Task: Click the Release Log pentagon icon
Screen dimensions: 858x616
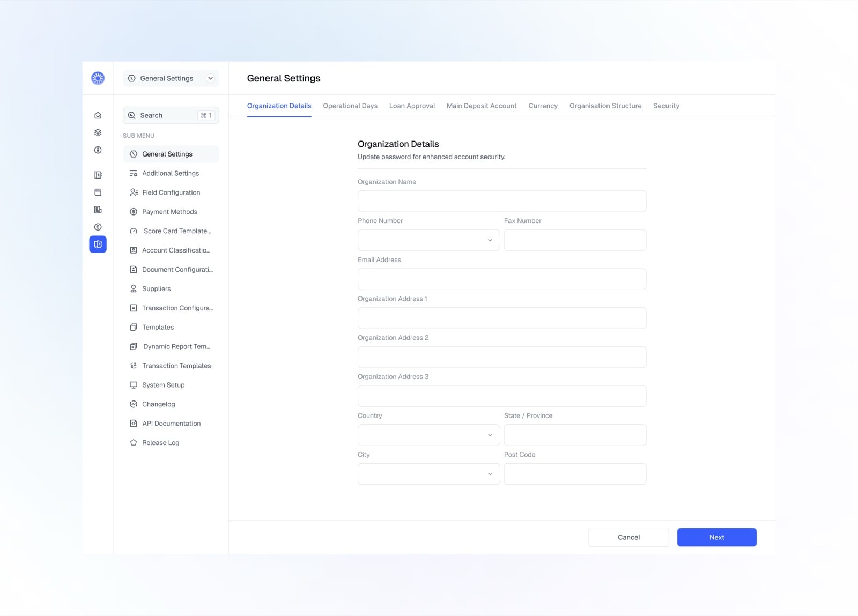Action: (x=134, y=443)
